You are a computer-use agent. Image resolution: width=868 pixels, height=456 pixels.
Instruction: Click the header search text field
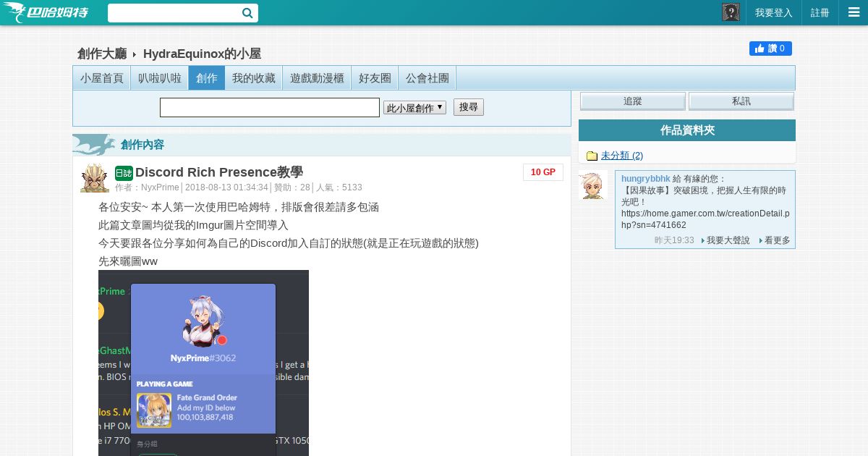click(x=174, y=13)
